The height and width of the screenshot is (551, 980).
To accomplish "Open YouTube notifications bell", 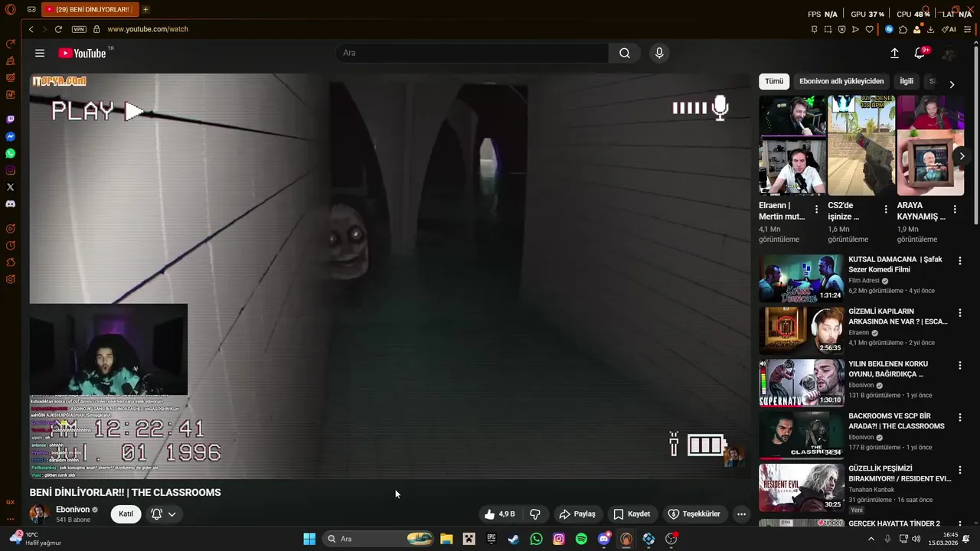I will (920, 53).
